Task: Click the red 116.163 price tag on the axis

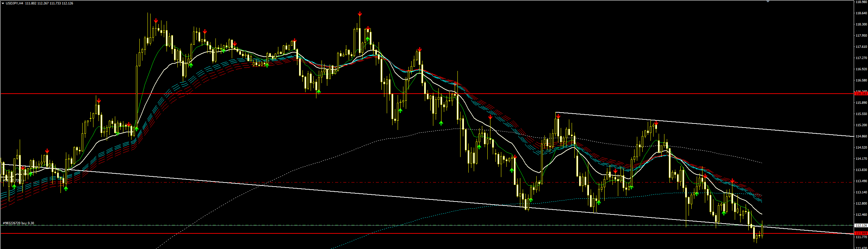Action: (861, 93)
